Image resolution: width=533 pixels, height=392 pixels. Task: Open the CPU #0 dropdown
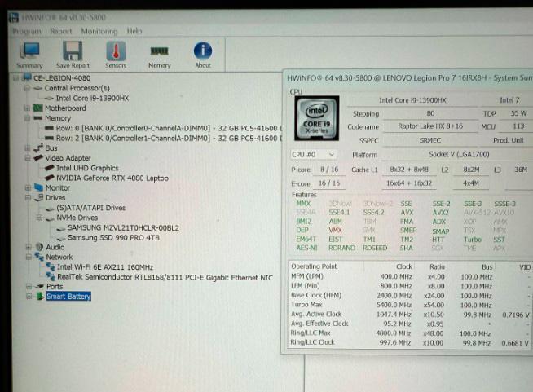coord(313,155)
